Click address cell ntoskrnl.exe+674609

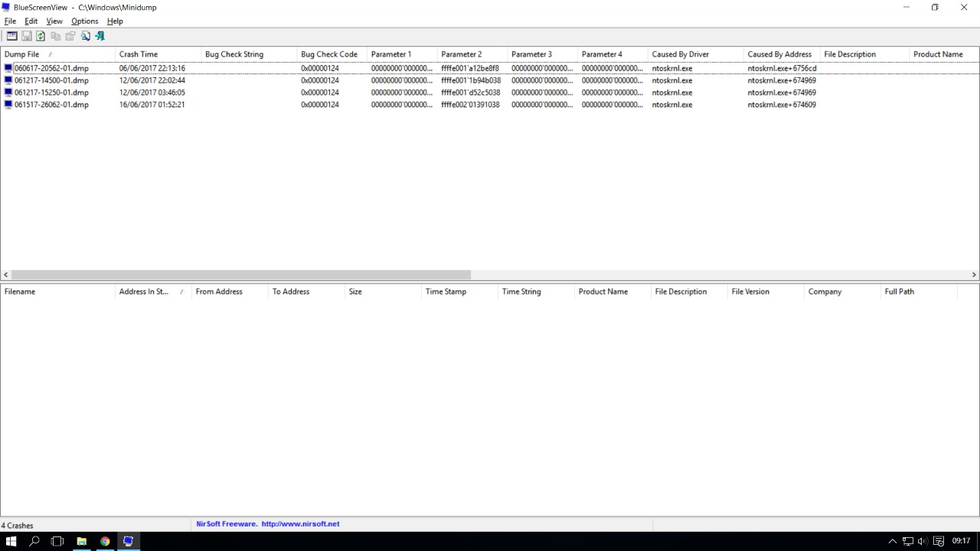(x=782, y=105)
